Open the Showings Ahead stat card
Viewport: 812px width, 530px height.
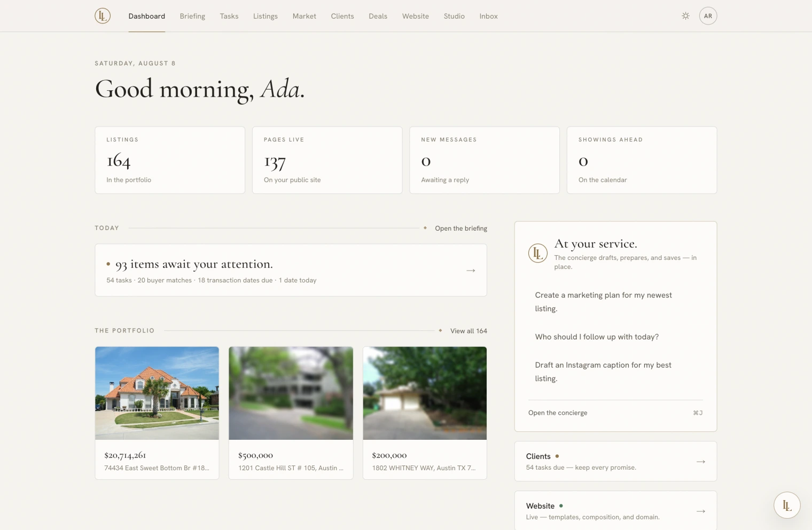[642, 160]
